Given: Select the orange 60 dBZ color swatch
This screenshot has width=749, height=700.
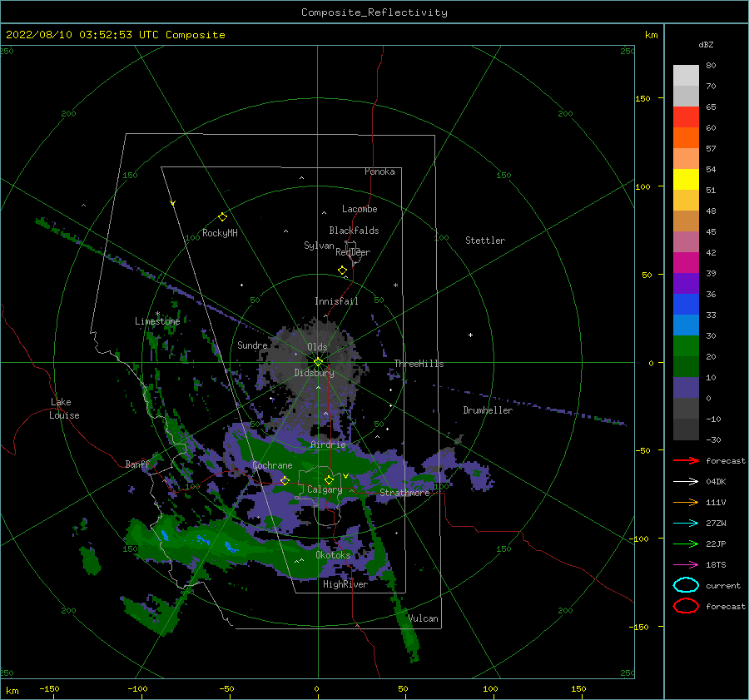Looking at the screenshot, I should click(686, 137).
